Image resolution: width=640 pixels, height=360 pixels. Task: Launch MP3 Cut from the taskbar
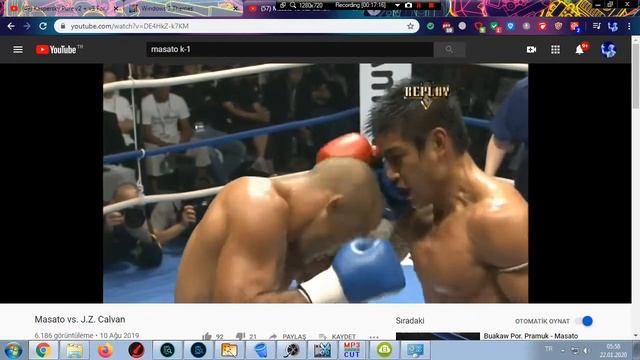pos(352,350)
